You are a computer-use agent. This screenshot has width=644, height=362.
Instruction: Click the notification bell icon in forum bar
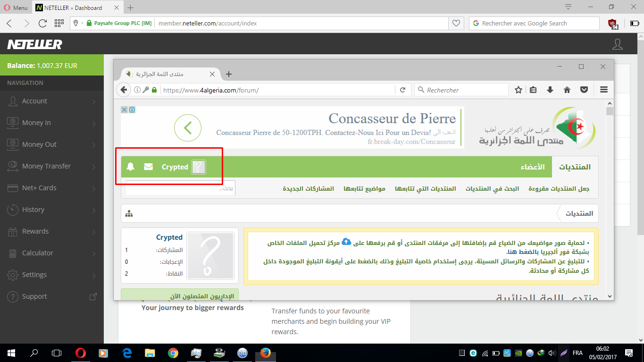pyautogui.click(x=131, y=167)
